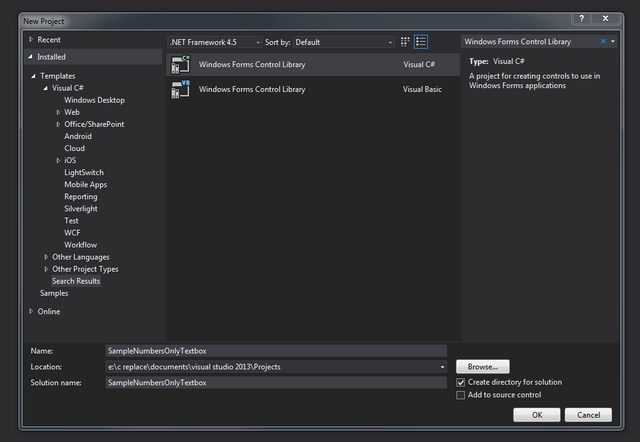Toggle Create directory for solution checkbox

pos(460,382)
